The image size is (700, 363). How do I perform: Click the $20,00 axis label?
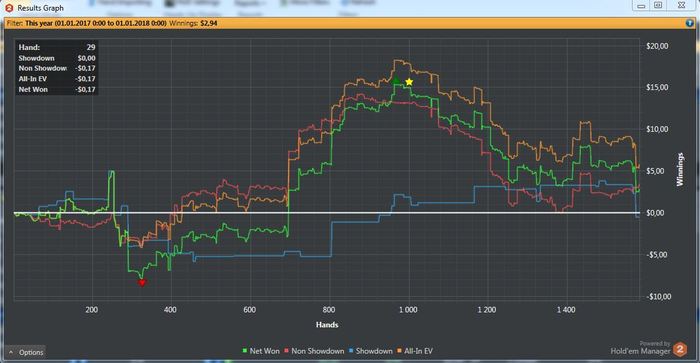657,46
